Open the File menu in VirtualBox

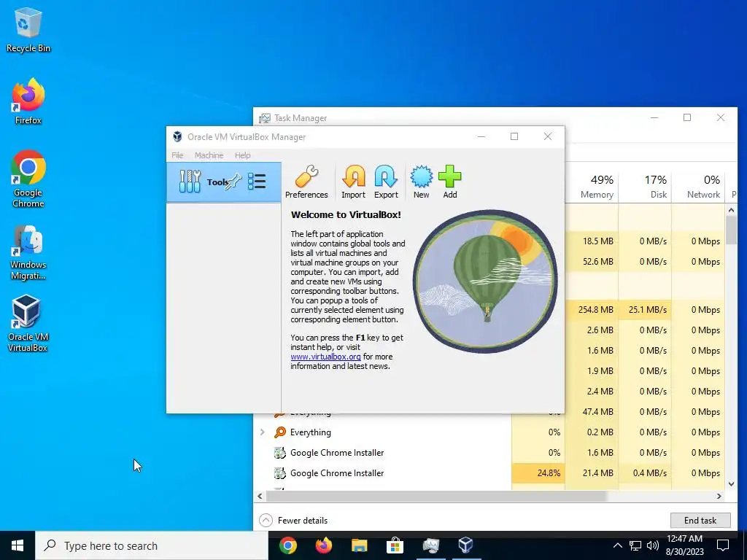tap(178, 155)
